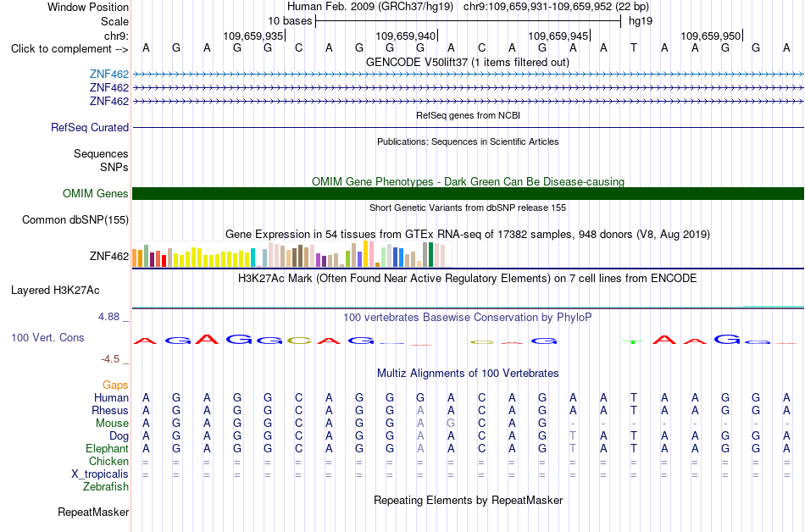This screenshot has width=805, height=532.
Task: Click the OMIM Genes track label
Action: pos(95,193)
